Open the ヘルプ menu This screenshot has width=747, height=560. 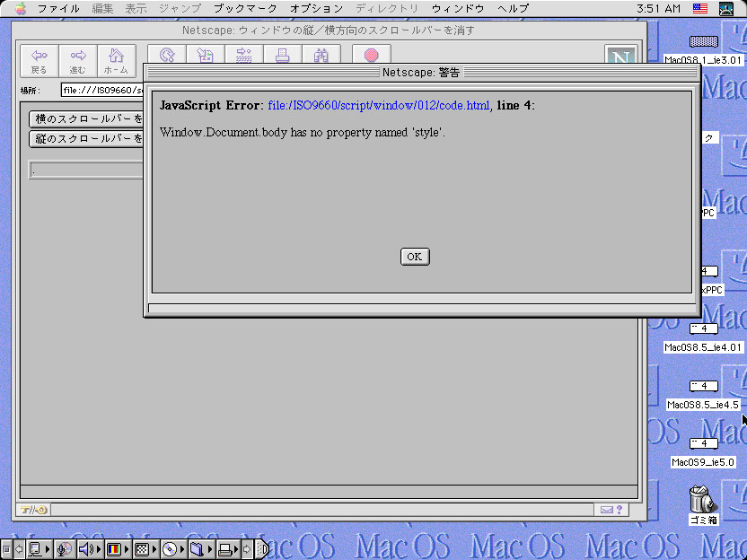coord(513,9)
